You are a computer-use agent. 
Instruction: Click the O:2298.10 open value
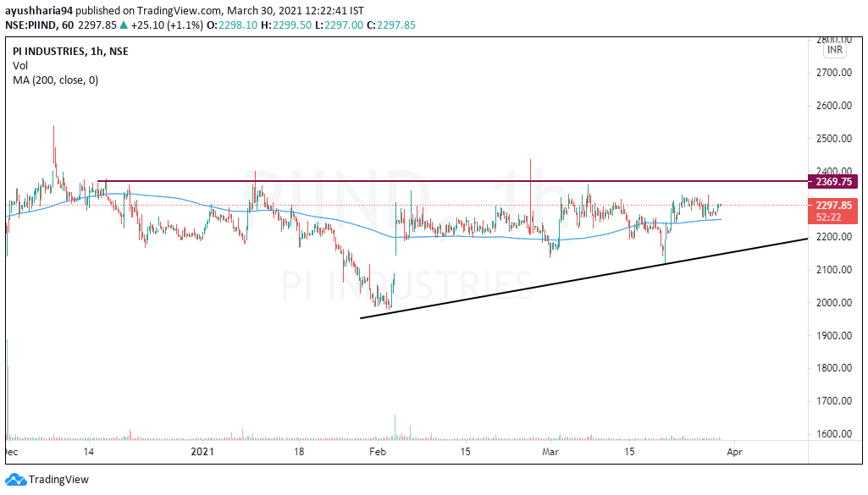[232, 25]
